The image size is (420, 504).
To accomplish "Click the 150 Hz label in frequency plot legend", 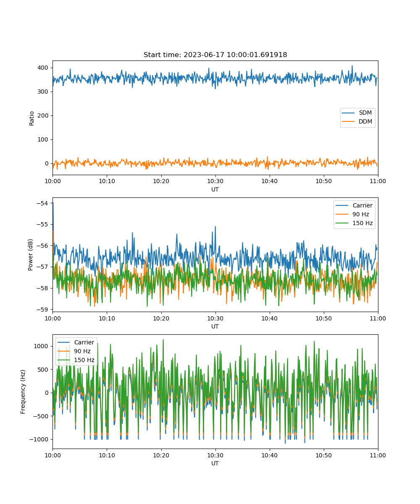I will pos(84,360).
